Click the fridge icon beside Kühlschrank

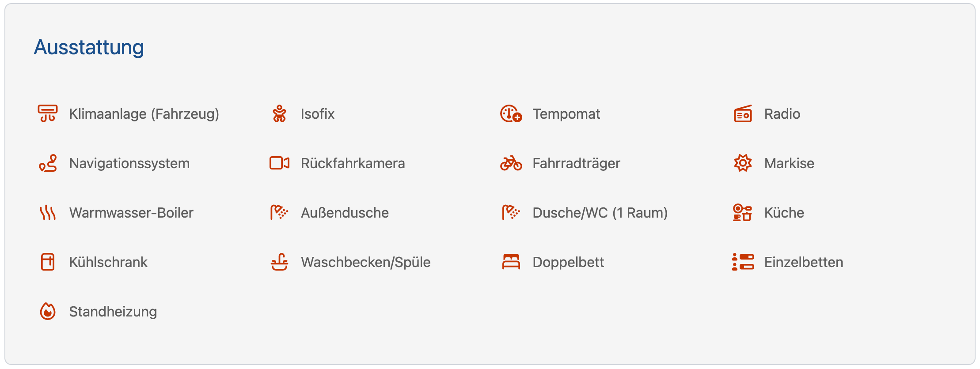pos(48,262)
